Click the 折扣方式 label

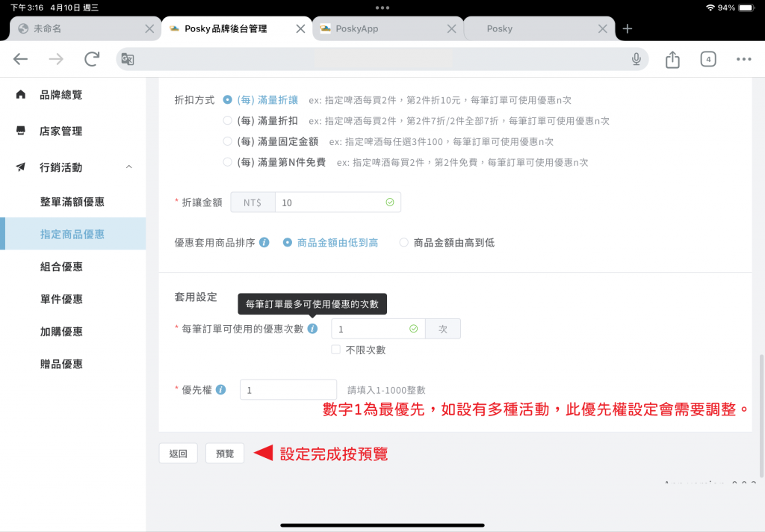point(194,99)
